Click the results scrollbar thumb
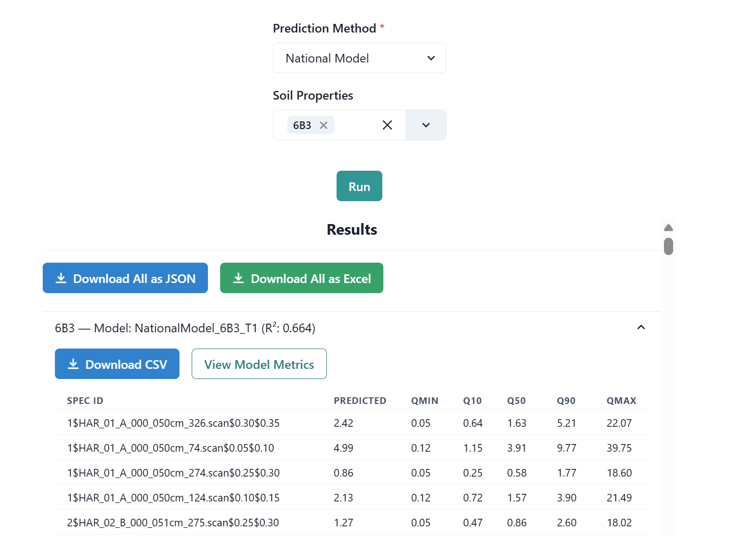This screenshot has height=536, width=756. [x=668, y=246]
